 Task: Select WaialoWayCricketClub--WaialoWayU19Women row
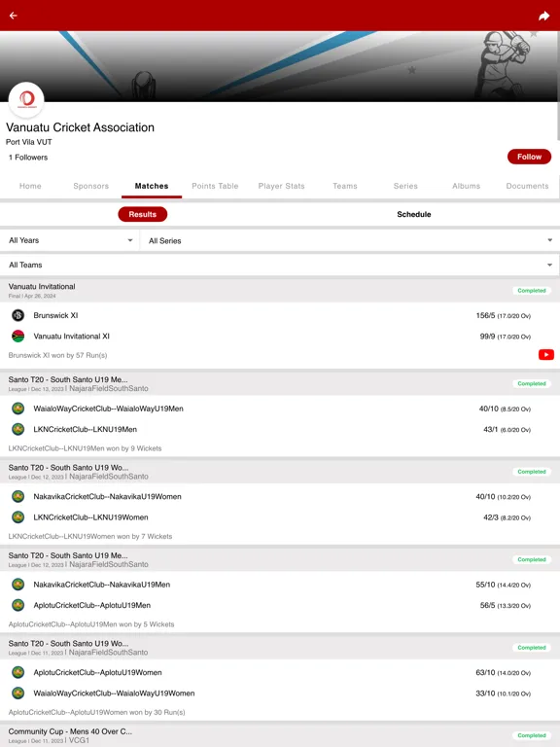click(280, 694)
